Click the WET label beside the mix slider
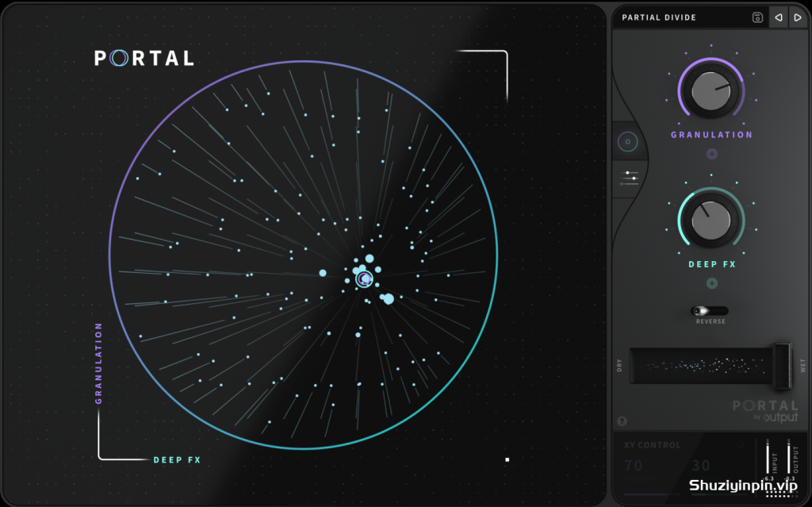812x507 pixels. pyautogui.click(x=802, y=366)
